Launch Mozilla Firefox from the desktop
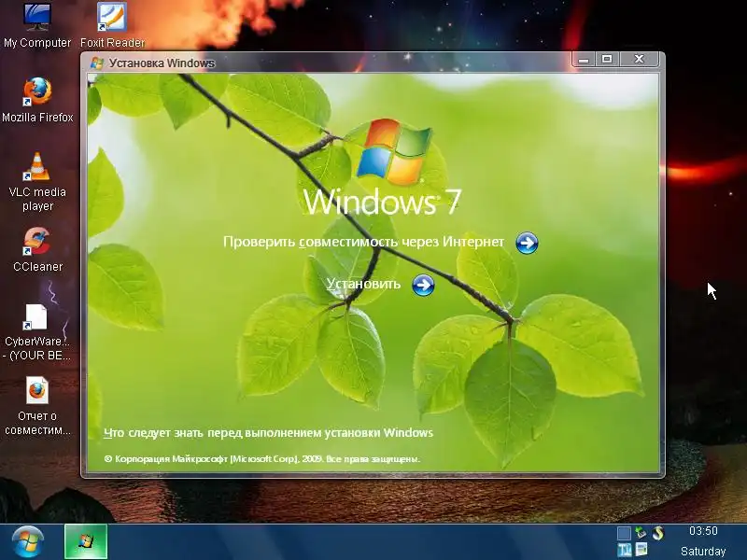The image size is (747, 560). pos(37,100)
